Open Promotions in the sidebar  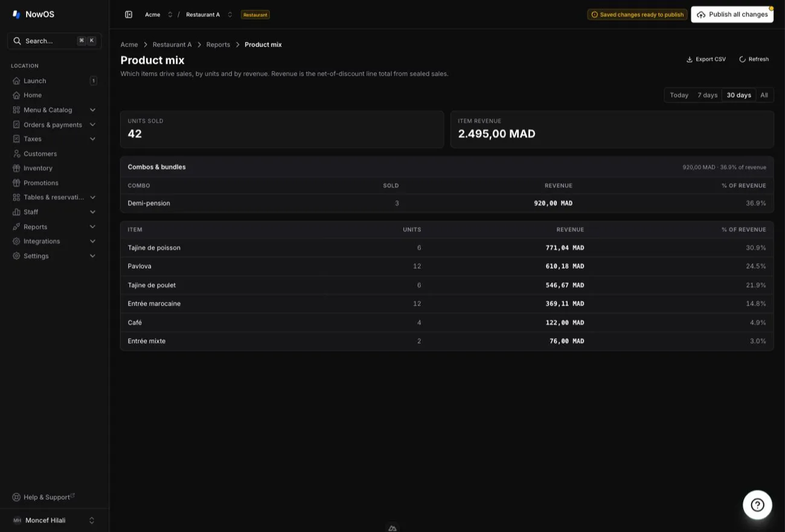[54, 183]
